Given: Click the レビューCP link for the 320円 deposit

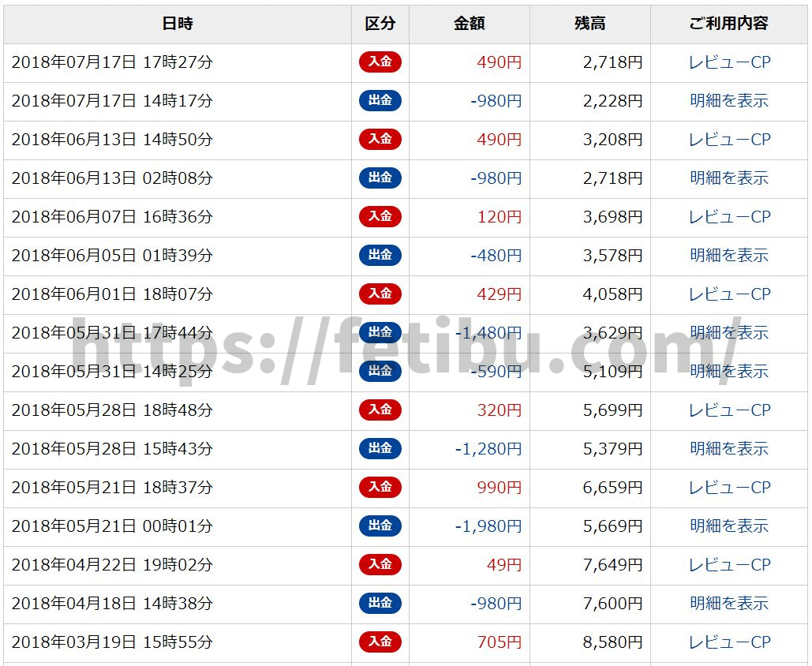Looking at the screenshot, I should coord(729,410).
